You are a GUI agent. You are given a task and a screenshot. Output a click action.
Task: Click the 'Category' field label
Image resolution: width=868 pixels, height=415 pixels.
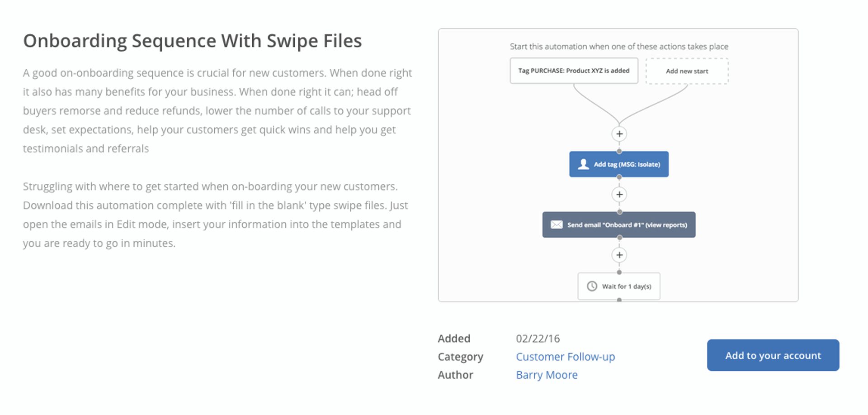point(460,357)
